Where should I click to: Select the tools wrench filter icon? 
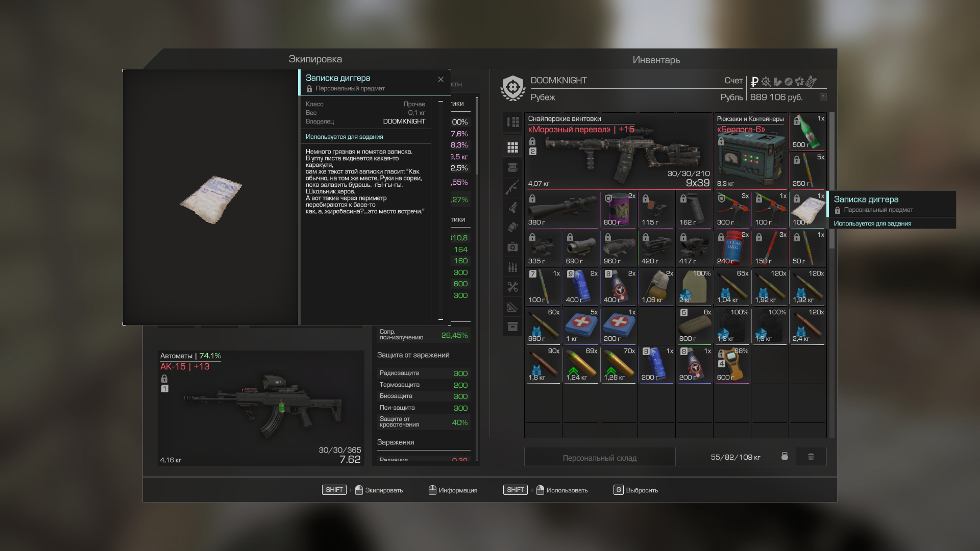(512, 287)
